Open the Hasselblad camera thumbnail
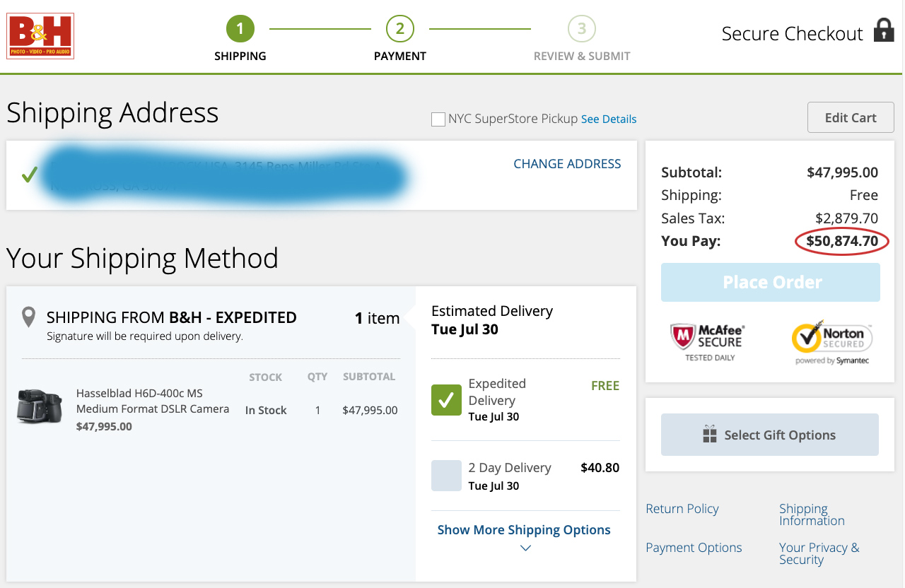The image size is (905, 588). [40, 406]
